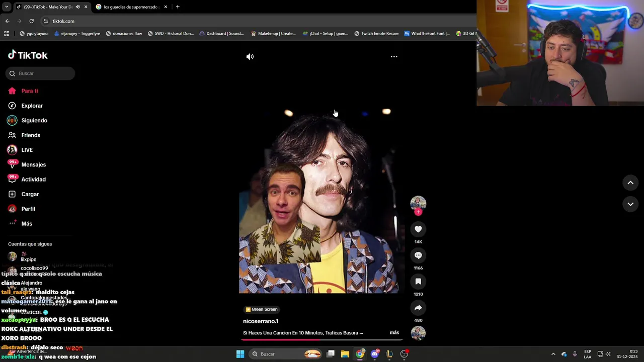Open the nicoserrano.1 username link

pos(261,321)
